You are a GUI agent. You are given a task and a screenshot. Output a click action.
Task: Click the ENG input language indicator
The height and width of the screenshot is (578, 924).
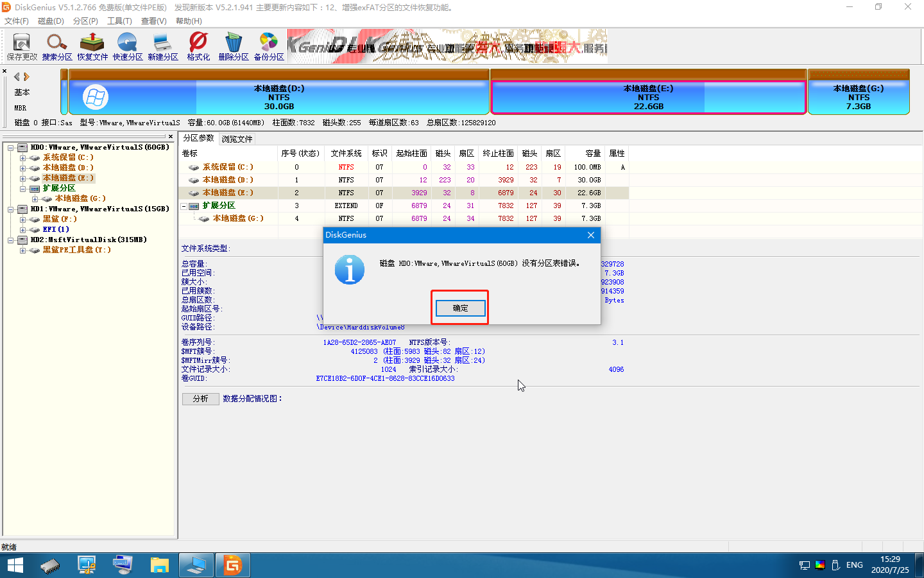point(854,565)
